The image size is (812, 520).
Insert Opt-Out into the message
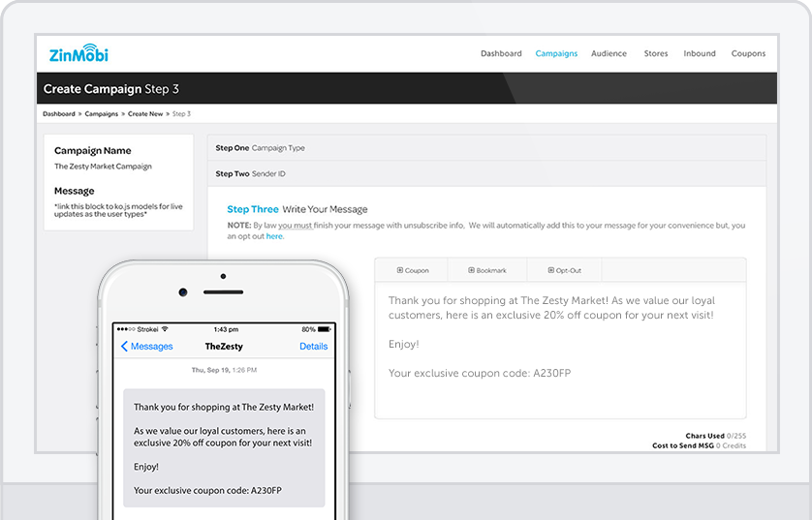tap(564, 270)
